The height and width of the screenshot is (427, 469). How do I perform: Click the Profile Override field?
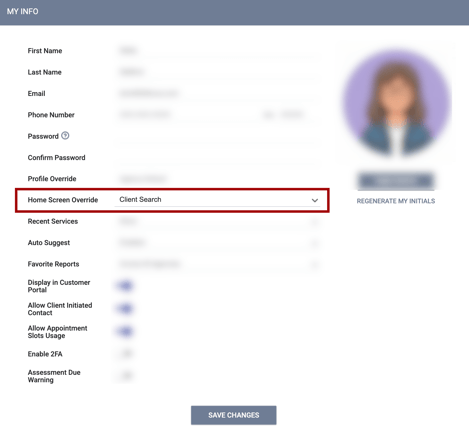[x=217, y=179]
